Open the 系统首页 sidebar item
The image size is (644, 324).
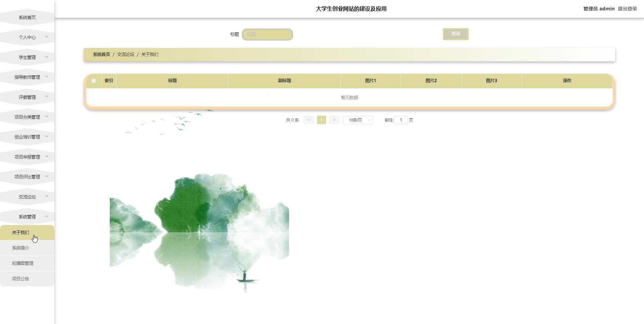pyautogui.click(x=27, y=17)
